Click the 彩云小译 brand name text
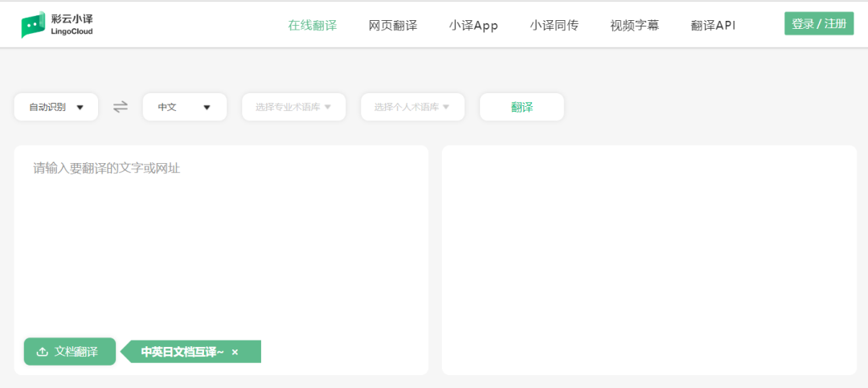Screen dimensions: 868x388 pyautogui.click(x=72, y=18)
